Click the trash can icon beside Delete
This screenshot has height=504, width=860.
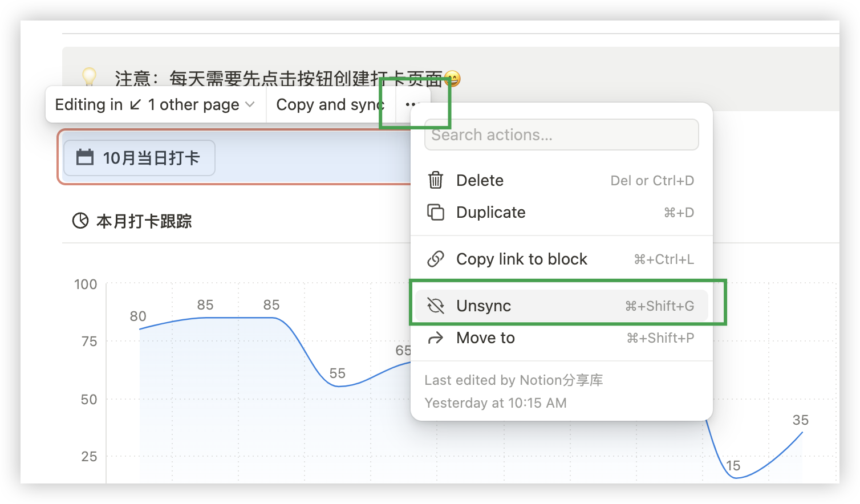(436, 180)
